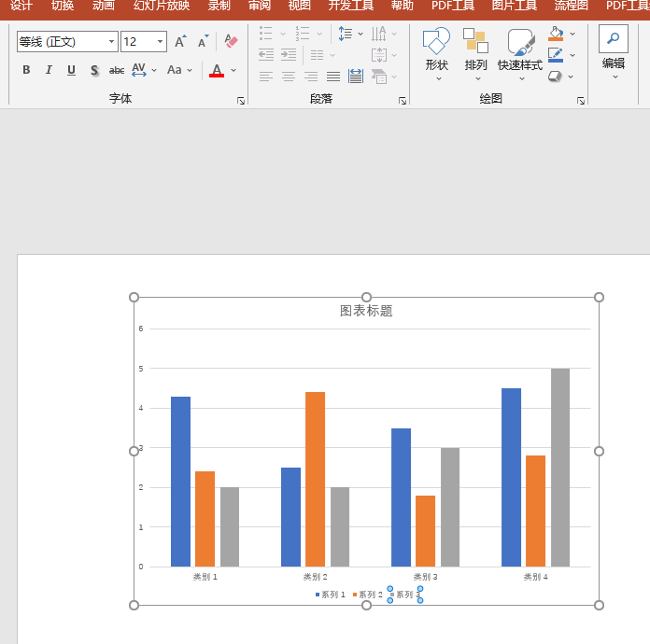This screenshot has height=644, width=650.
Task: Toggle italic formatting
Action: tap(49, 70)
